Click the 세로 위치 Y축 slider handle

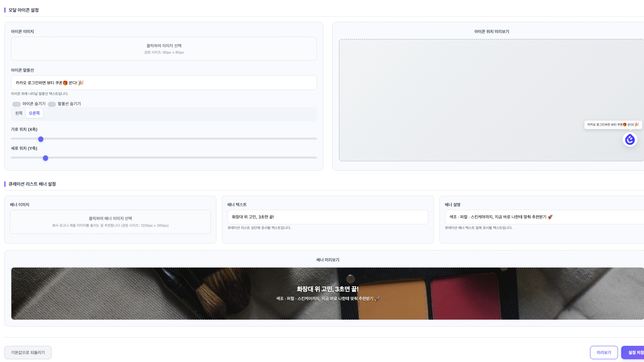(x=45, y=158)
